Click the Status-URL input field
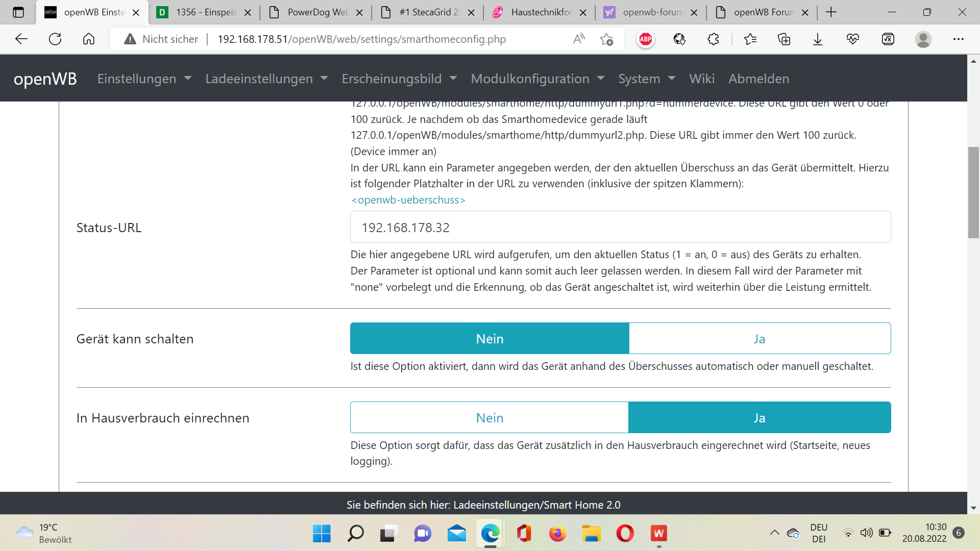Image resolution: width=980 pixels, height=551 pixels. [620, 228]
